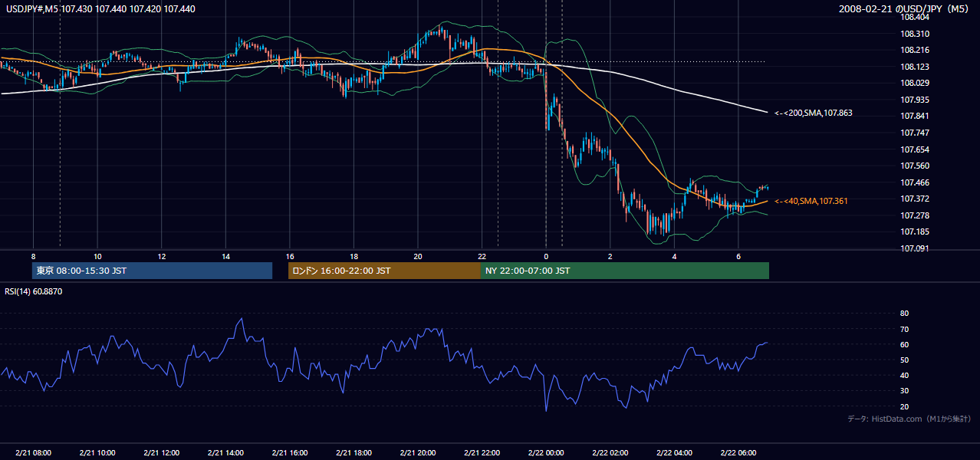Click the HistData.com data source credit
980x460 pixels.
coord(909,419)
